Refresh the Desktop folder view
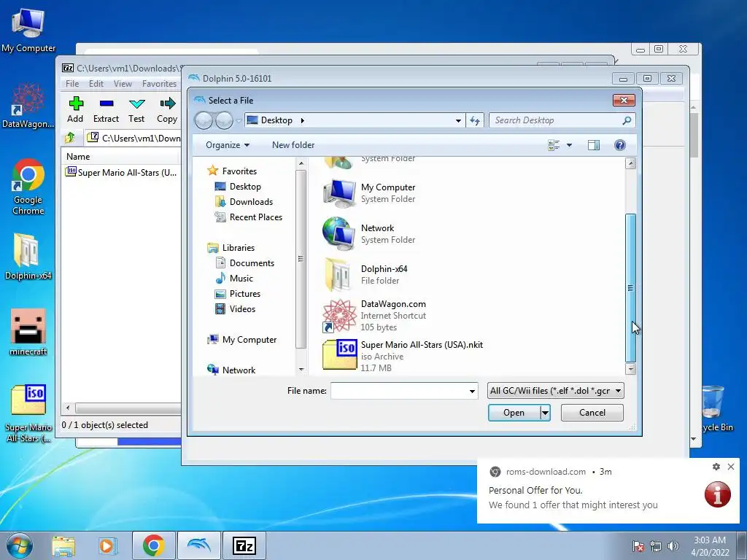 [475, 121]
